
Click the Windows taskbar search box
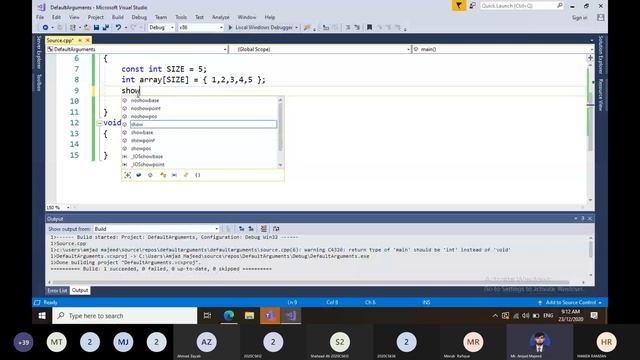click(124, 316)
